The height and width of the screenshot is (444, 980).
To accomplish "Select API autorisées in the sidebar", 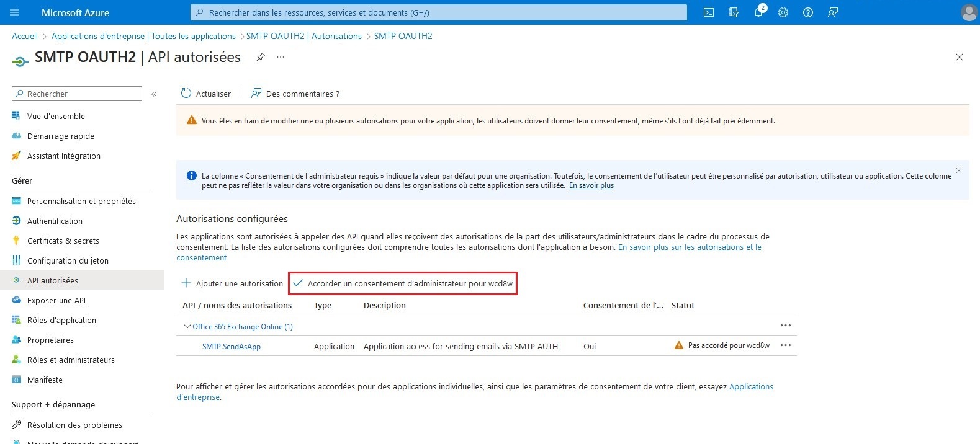I will point(82,280).
